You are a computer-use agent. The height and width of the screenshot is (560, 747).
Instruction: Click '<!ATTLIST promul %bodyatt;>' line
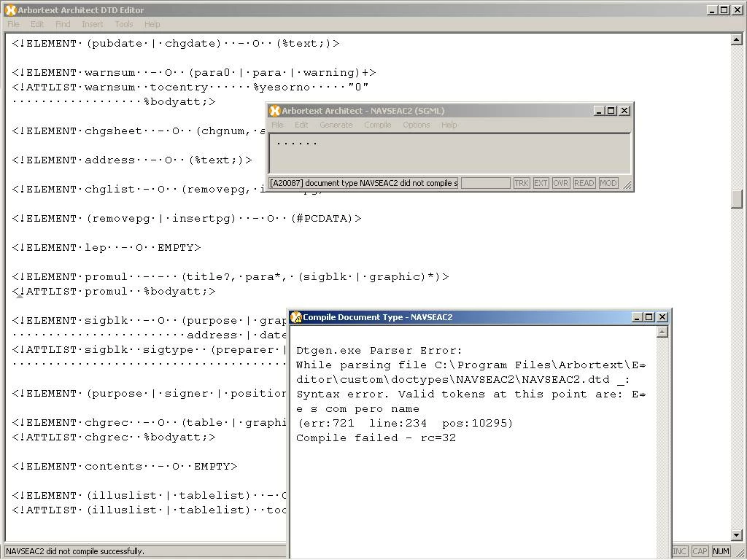click(x=114, y=291)
